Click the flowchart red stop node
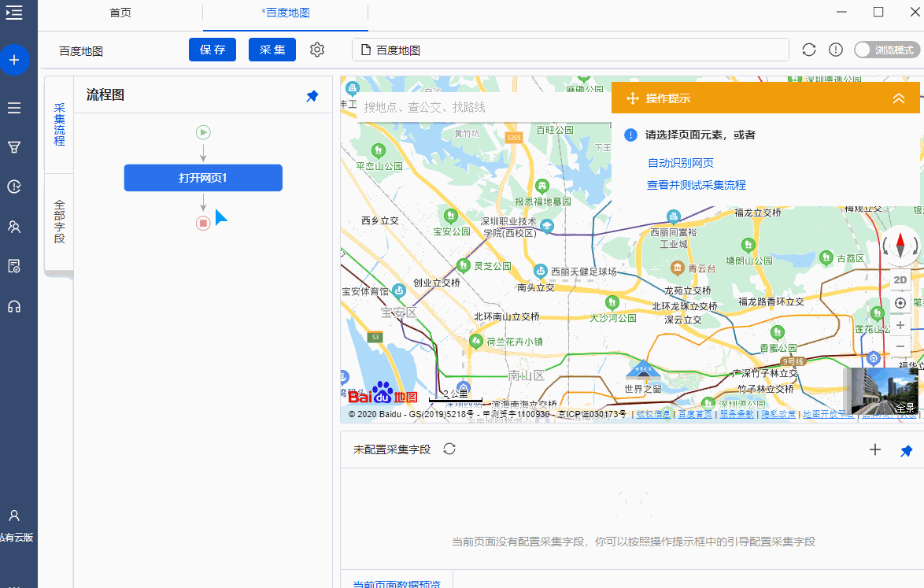 click(203, 224)
